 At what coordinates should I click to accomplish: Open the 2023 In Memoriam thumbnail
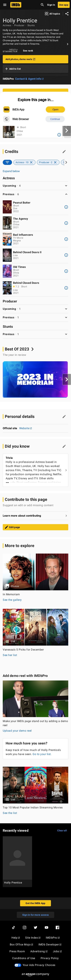coord(35,379)
